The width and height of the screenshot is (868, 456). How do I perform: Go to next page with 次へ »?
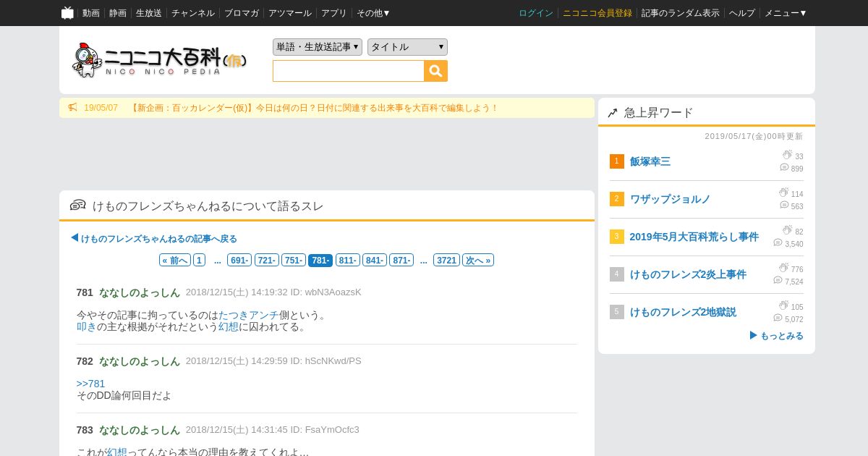(x=478, y=261)
